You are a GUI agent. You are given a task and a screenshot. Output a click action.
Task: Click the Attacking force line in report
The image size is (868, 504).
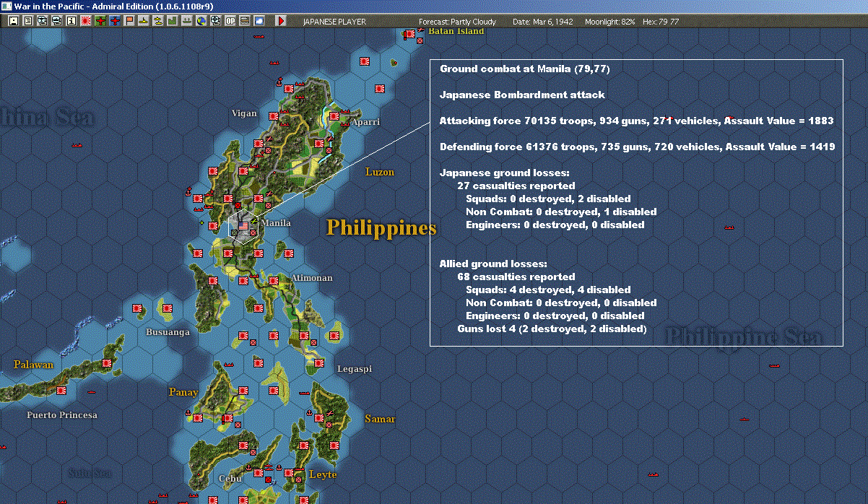tap(637, 121)
